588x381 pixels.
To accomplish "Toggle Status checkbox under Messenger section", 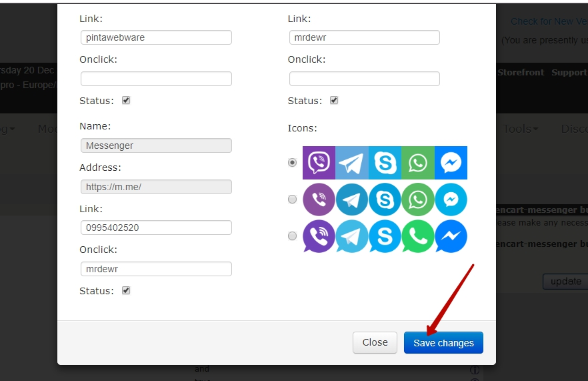I will pyautogui.click(x=126, y=290).
